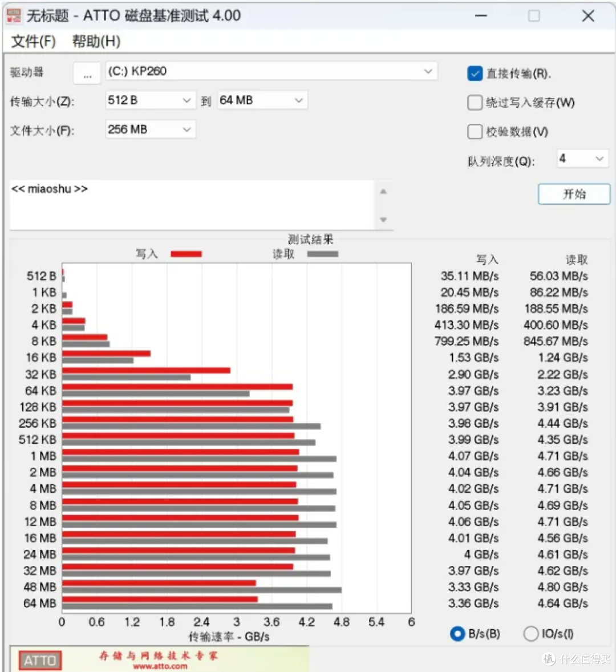Click into the miaoshu description text box
This screenshot has height=672, width=616.
click(192, 204)
